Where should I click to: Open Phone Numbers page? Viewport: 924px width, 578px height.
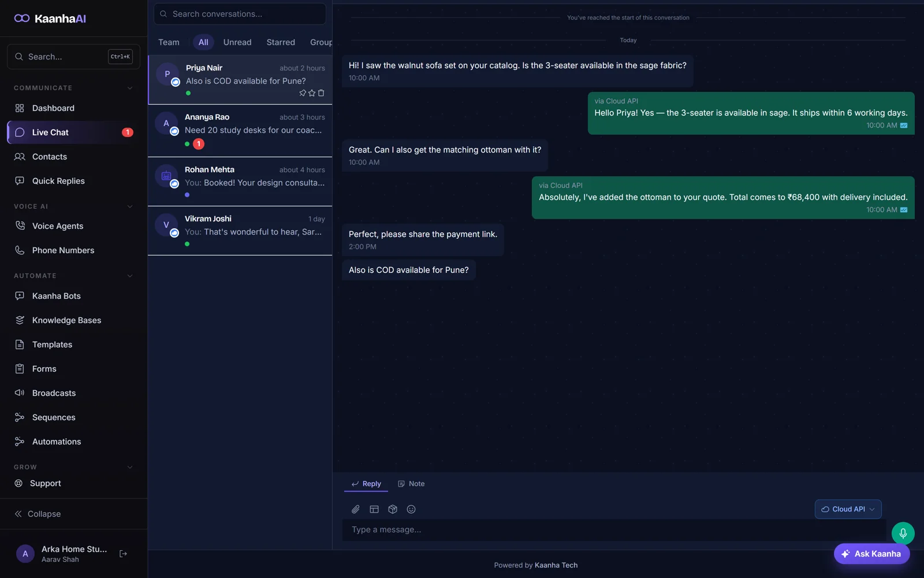click(x=73, y=250)
